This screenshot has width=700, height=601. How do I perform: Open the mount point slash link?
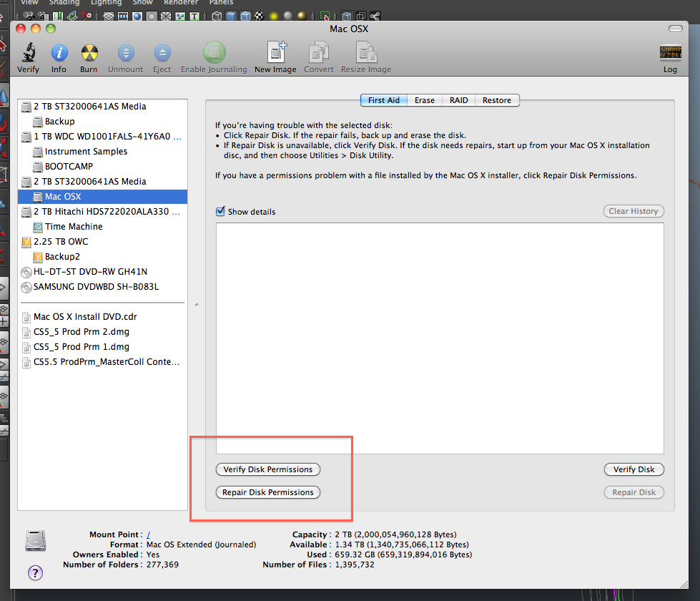[148, 534]
